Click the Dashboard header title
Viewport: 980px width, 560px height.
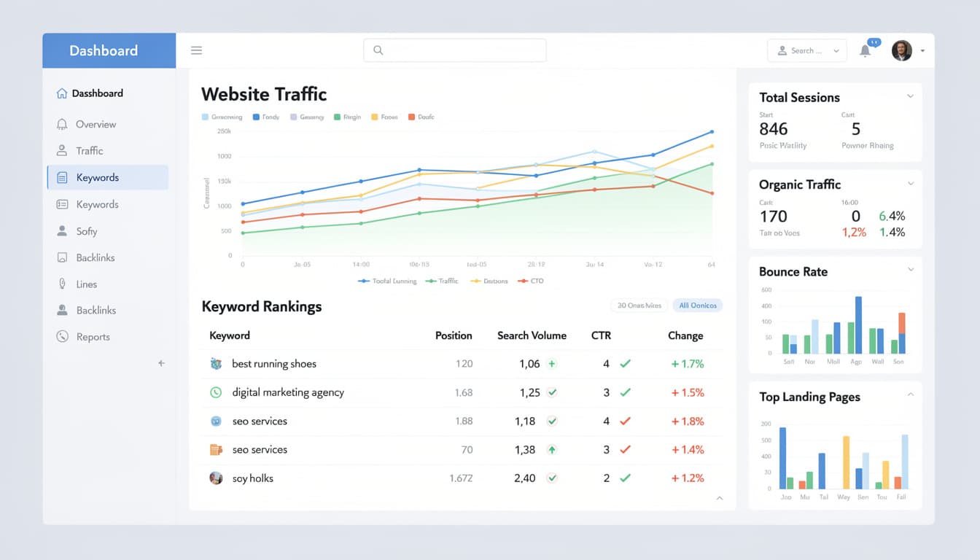pyautogui.click(x=104, y=50)
